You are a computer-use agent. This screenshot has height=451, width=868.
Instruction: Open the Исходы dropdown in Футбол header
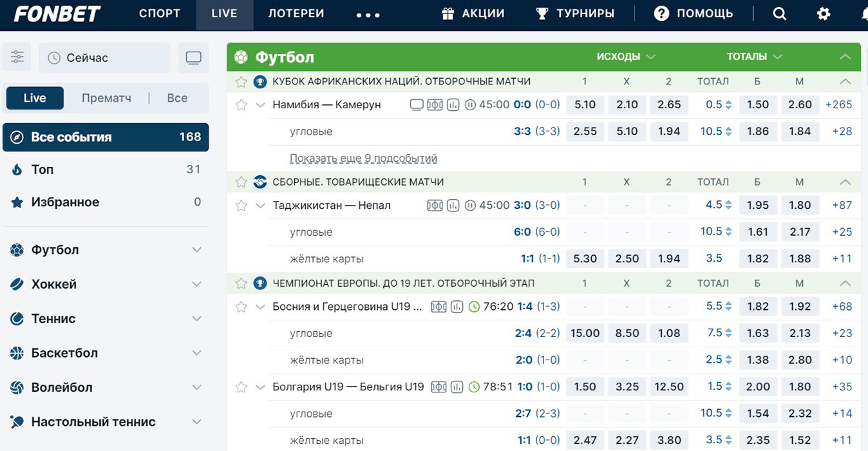pos(625,57)
